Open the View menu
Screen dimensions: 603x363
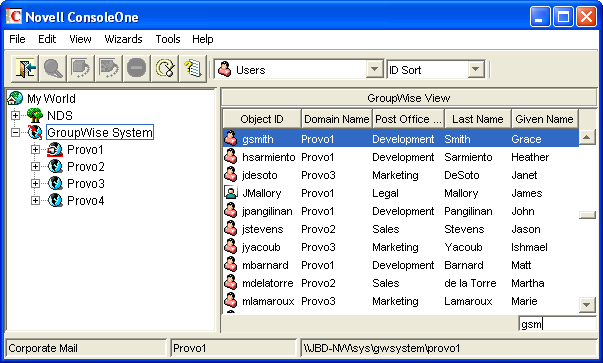pos(80,39)
